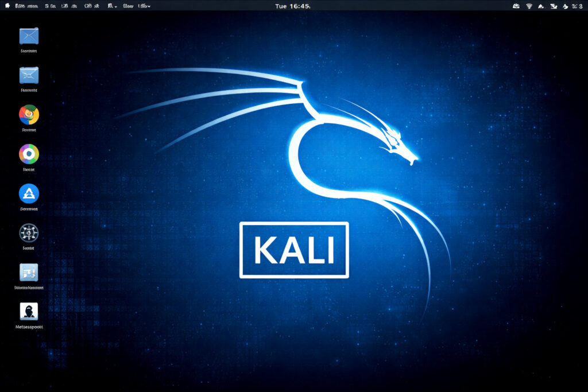Screen dimensions: 588x392
Task: Open the rainbow ring desktop icon
Action: click(29, 154)
